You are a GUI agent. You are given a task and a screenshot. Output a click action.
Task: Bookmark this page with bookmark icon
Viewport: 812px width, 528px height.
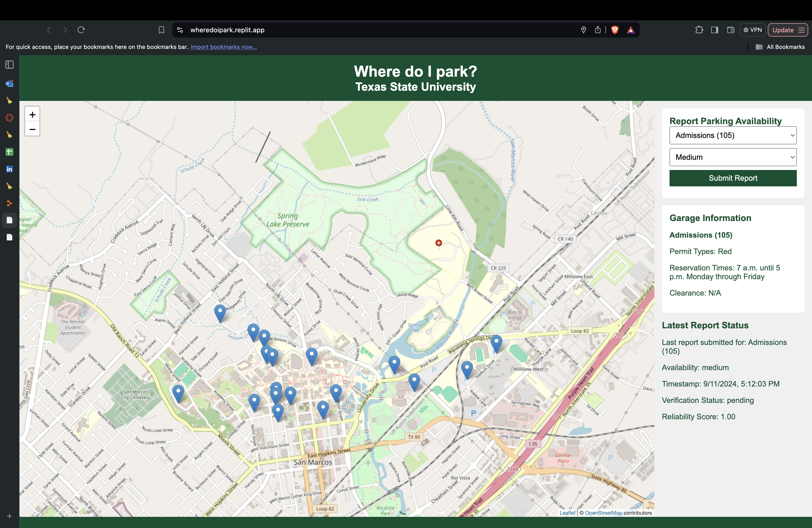click(161, 30)
